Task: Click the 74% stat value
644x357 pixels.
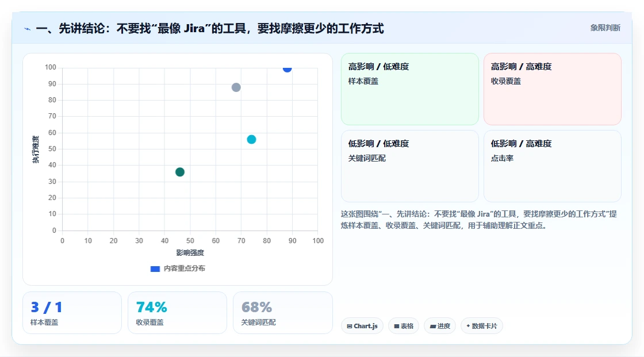Action: pyautogui.click(x=152, y=308)
